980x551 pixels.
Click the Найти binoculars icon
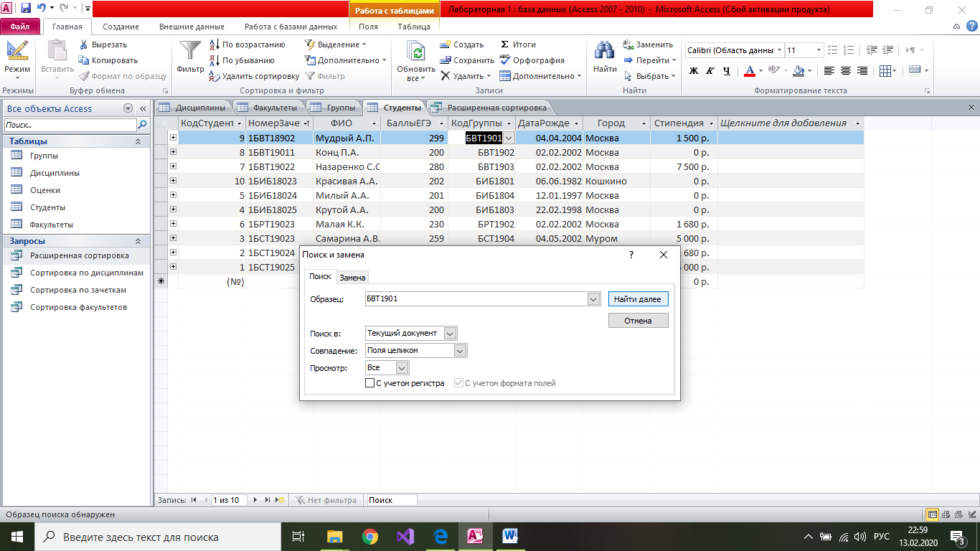[x=605, y=50]
